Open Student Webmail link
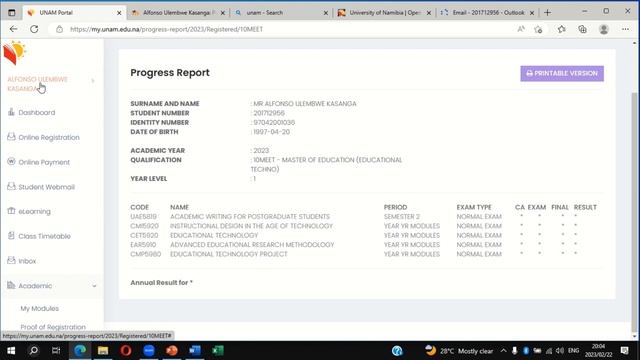Viewport: 640px width, 360px height. 47,187
